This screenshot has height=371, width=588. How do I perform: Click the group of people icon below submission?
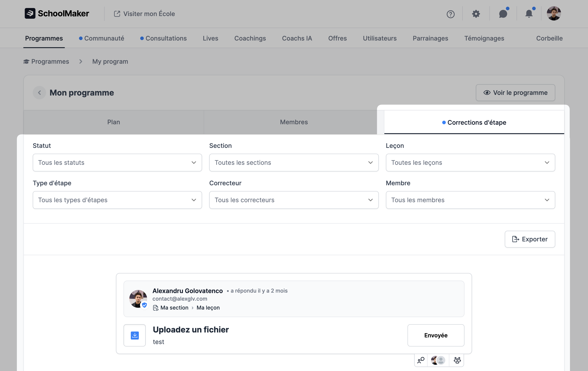click(457, 360)
